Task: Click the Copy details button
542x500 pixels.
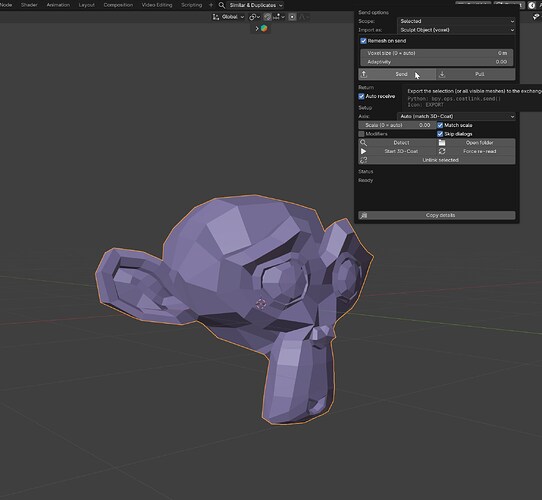Action: tap(437, 215)
